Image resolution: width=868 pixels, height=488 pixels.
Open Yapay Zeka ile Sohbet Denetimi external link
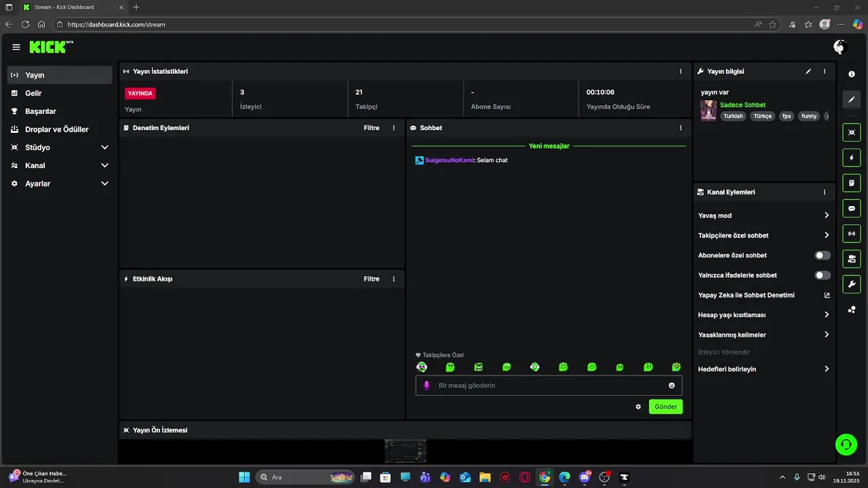click(x=827, y=295)
